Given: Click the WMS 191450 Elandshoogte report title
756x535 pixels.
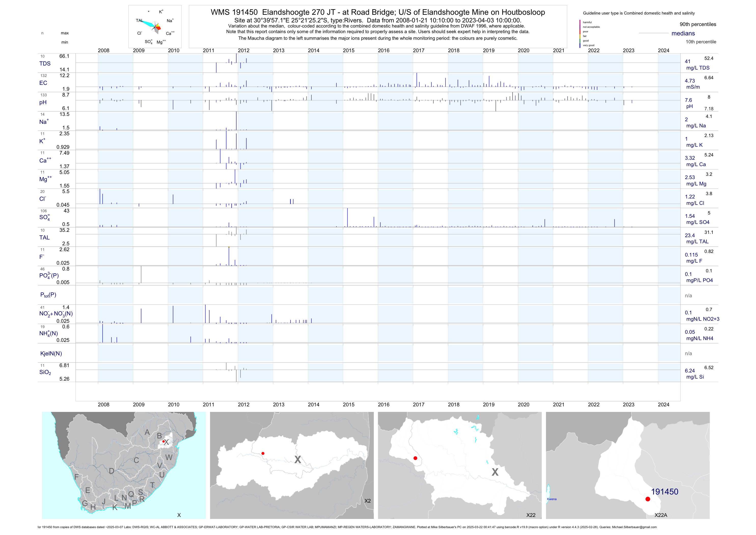Looking at the screenshot, I should tap(378, 12).
